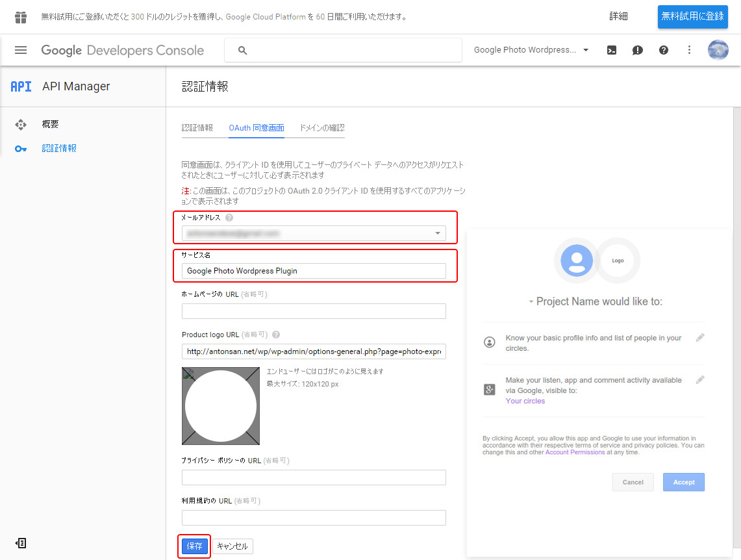Click the logo preview thumbnail
Viewport: 741px width, 560px height.
click(x=221, y=406)
